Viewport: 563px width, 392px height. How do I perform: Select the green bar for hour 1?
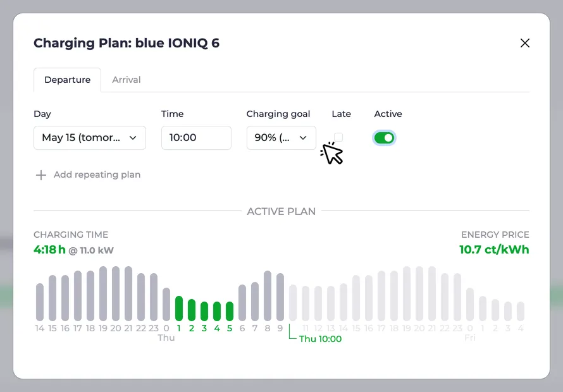coord(179,309)
